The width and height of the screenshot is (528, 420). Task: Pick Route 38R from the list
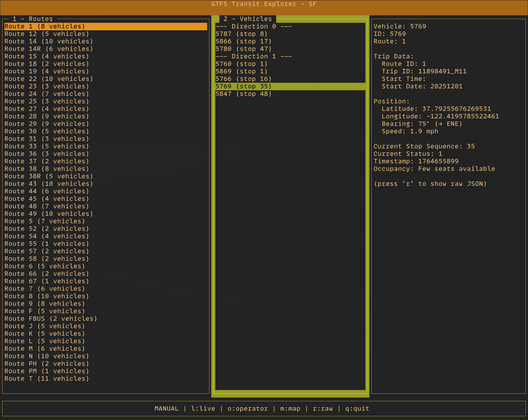(48, 176)
